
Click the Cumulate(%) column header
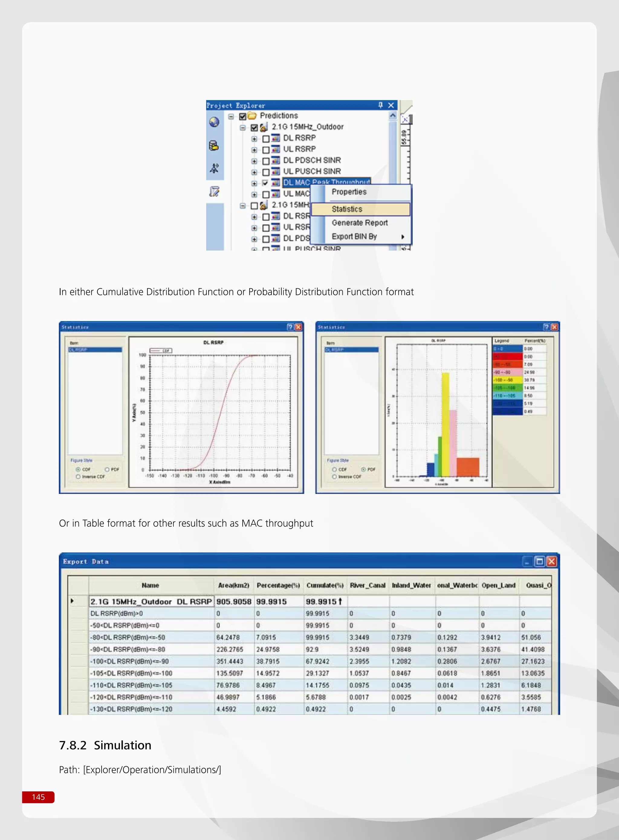tap(325, 585)
